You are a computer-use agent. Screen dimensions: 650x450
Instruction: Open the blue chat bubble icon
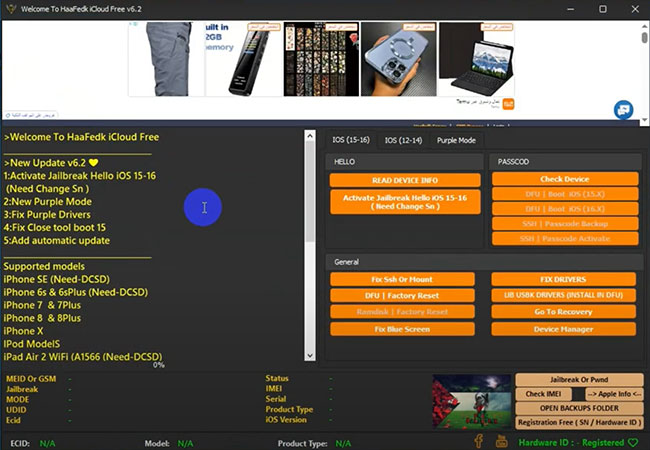[x=623, y=110]
